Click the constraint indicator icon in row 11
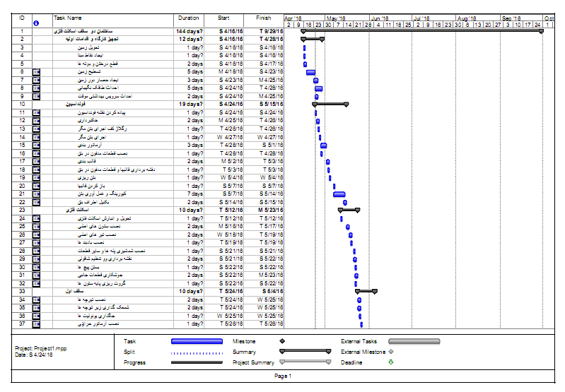The image size is (565, 392). (x=36, y=112)
